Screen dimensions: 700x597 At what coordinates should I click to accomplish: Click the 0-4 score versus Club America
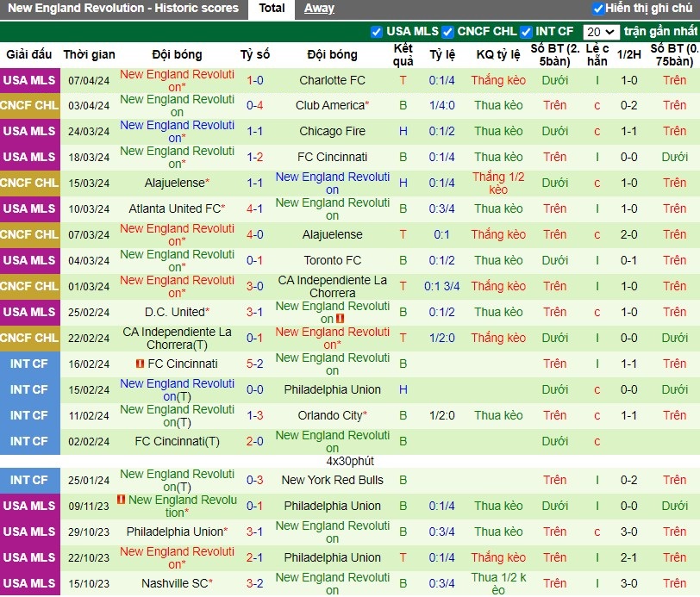point(255,105)
